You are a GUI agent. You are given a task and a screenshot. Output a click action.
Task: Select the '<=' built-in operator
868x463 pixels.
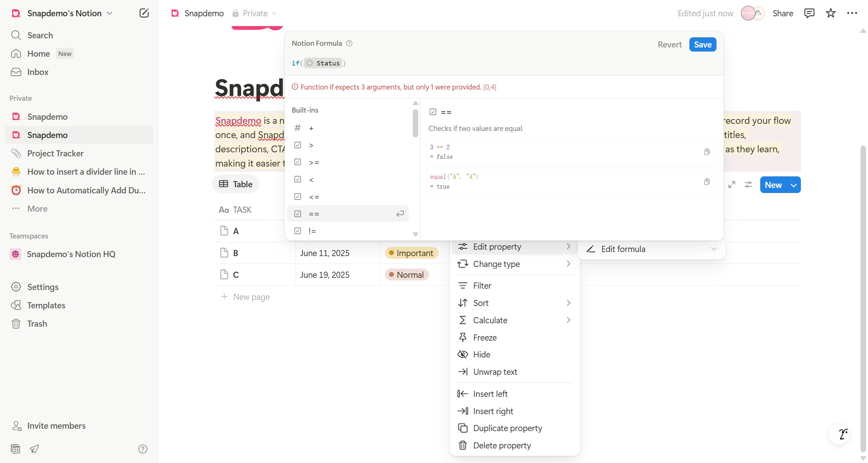click(348, 197)
